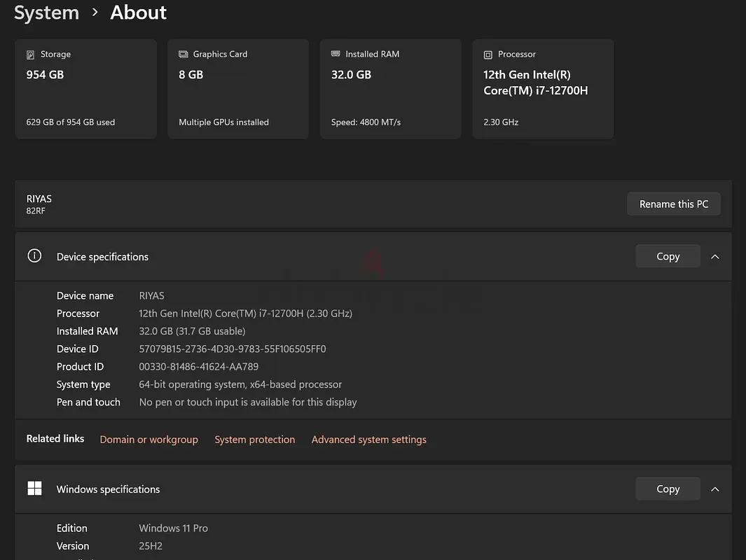Click the Device specifications heading

(102, 257)
